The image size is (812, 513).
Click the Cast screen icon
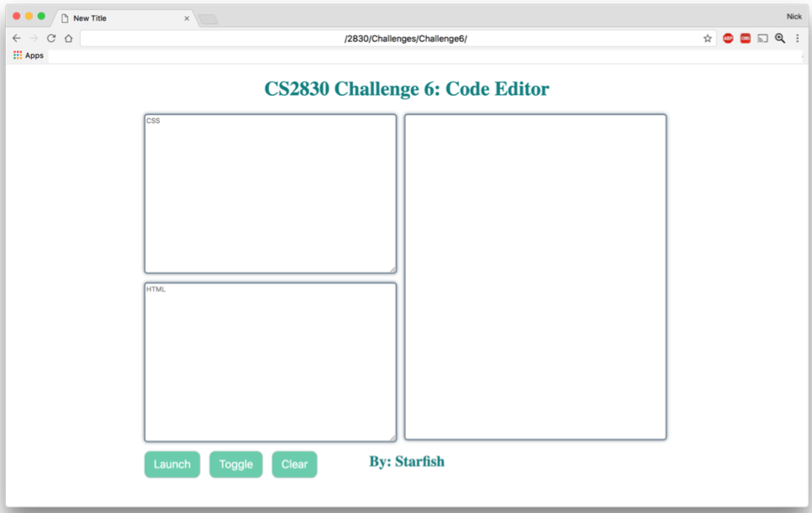tap(762, 39)
